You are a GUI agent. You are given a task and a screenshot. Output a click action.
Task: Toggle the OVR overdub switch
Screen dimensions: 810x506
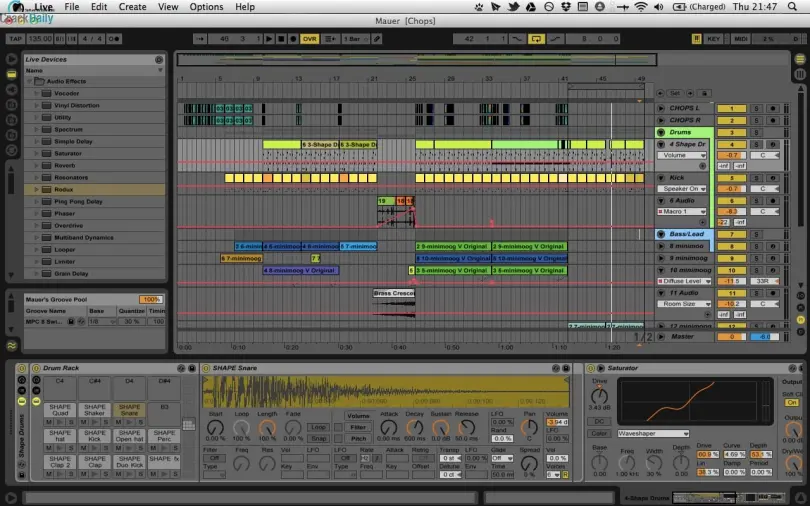pos(309,39)
